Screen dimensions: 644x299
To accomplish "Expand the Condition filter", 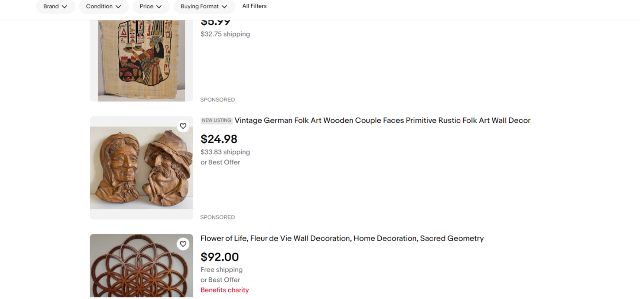I will click(104, 7).
